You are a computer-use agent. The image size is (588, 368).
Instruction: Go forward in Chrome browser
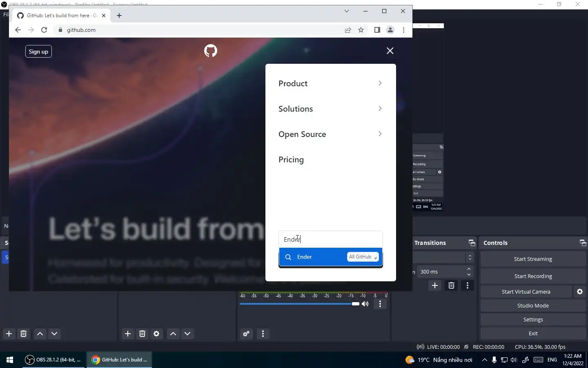coord(31,30)
